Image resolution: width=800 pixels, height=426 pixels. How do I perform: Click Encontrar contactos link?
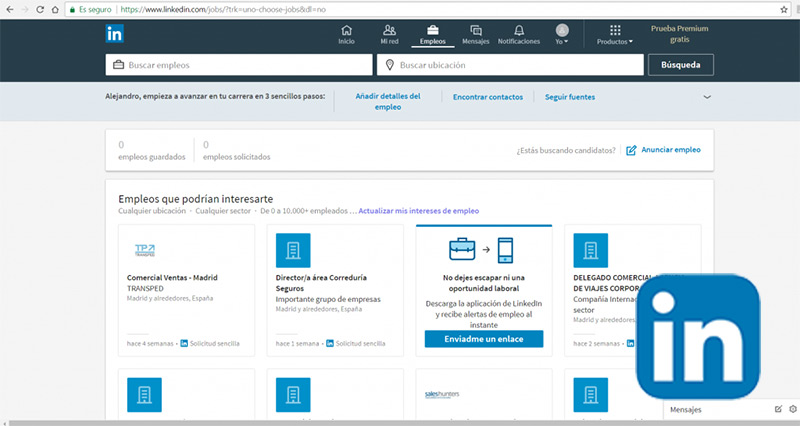pos(487,97)
